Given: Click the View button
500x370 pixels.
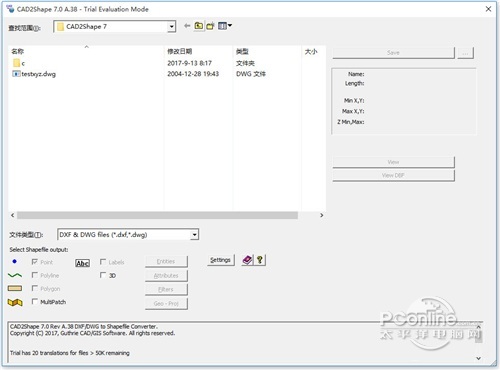Looking at the screenshot, I should [393, 162].
